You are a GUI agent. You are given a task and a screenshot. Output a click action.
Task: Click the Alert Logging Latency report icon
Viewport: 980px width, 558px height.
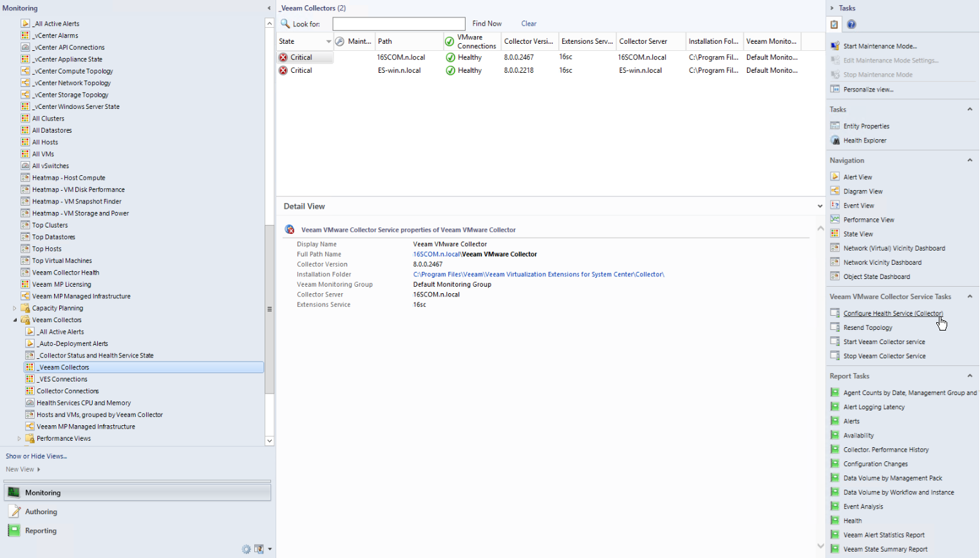835,407
